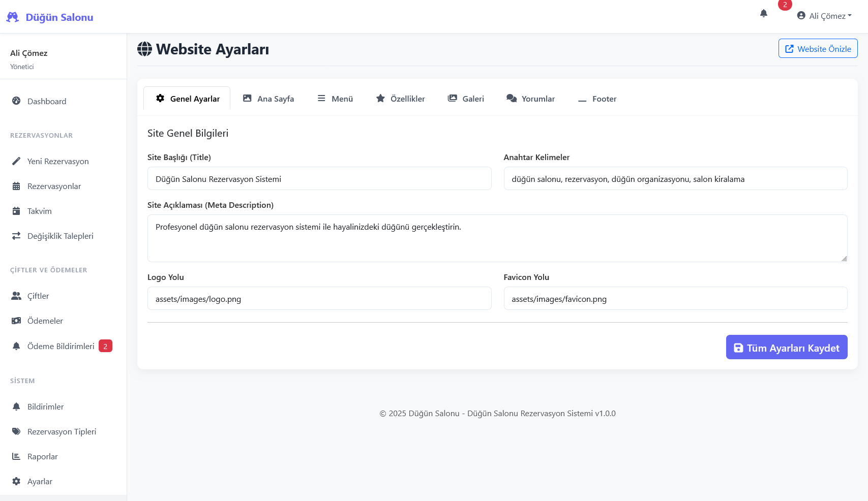Open the Ali Çömez user dropdown
The width and height of the screenshot is (868, 501).
(x=824, y=16)
